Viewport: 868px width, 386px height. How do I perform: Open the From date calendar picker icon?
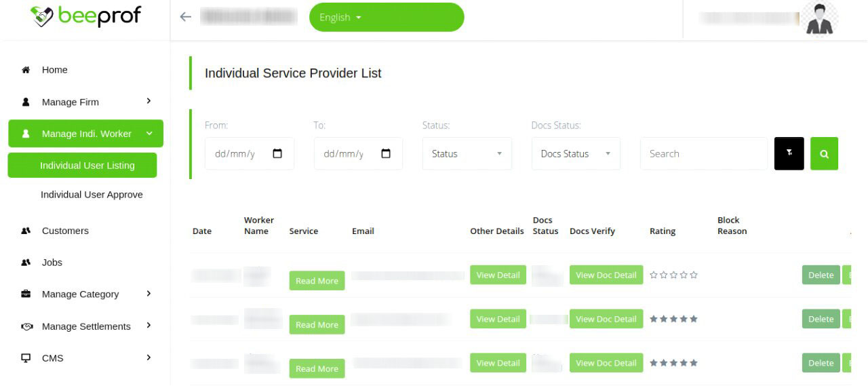coord(277,154)
